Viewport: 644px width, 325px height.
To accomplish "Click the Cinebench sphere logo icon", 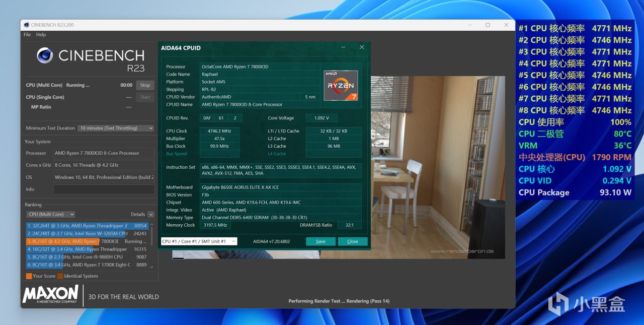I will coord(45,55).
